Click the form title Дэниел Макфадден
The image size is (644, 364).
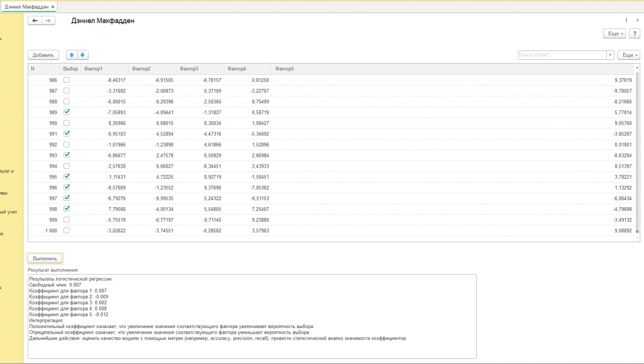[x=103, y=21]
